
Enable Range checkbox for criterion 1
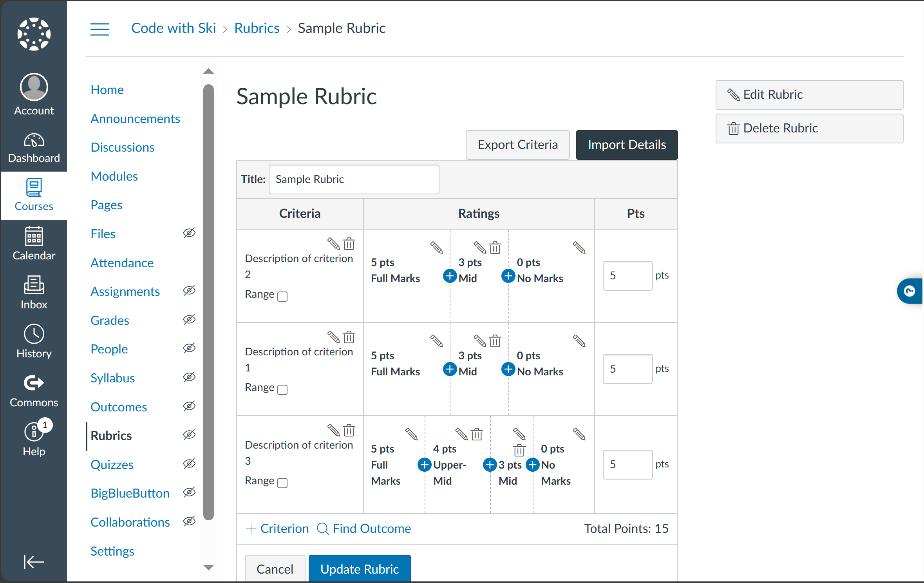click(x=282, y=389)
